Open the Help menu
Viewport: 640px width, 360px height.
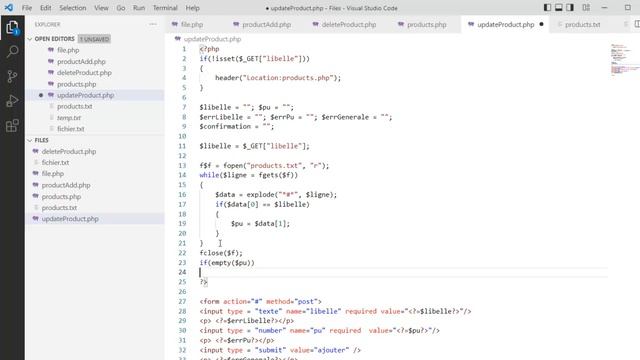pyautogui.click(x=193, y=8)
